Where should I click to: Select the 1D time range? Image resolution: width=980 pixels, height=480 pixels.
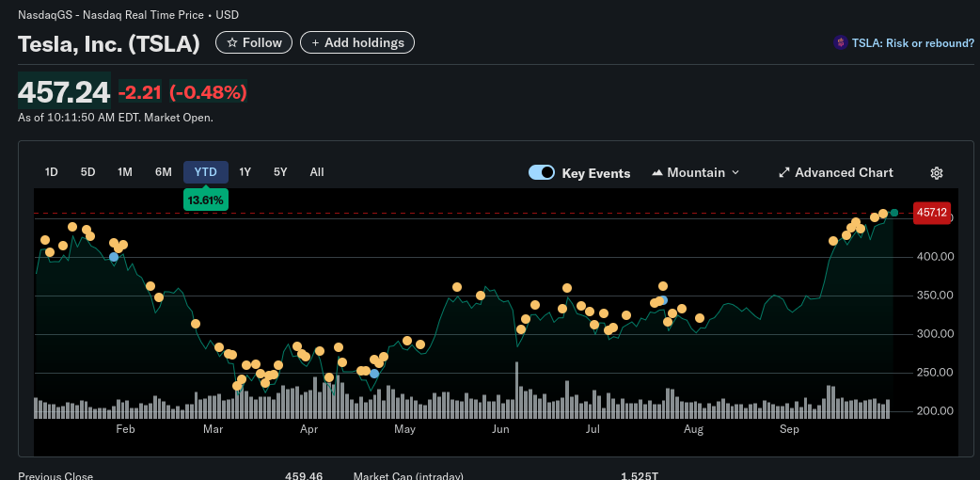click(52, 172)
